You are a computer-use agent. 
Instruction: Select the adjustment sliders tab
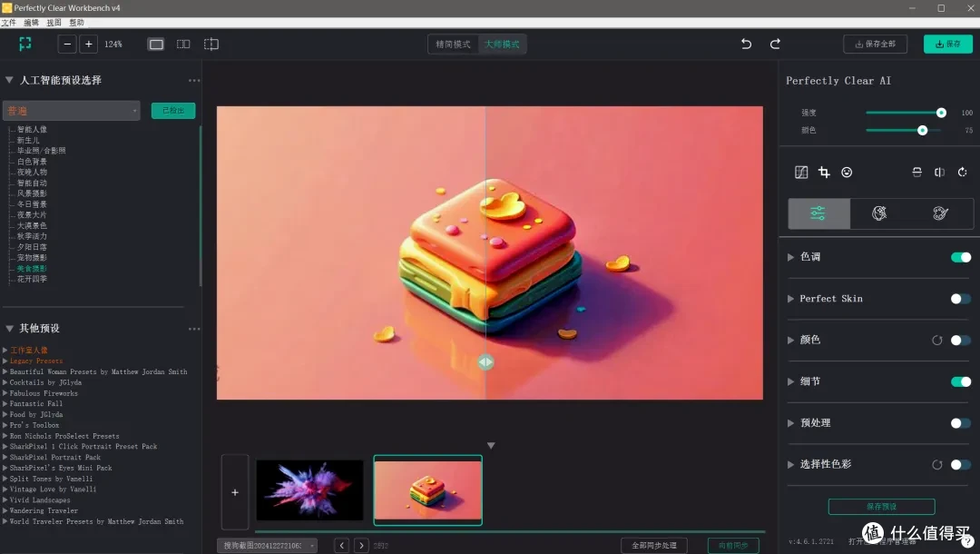[818, 213]
